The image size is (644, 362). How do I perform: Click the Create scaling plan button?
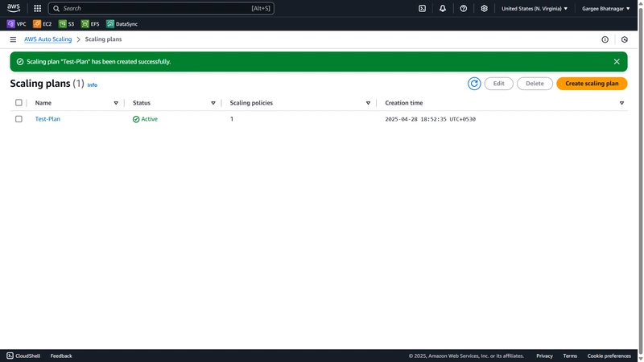click(x=592, y=84)
